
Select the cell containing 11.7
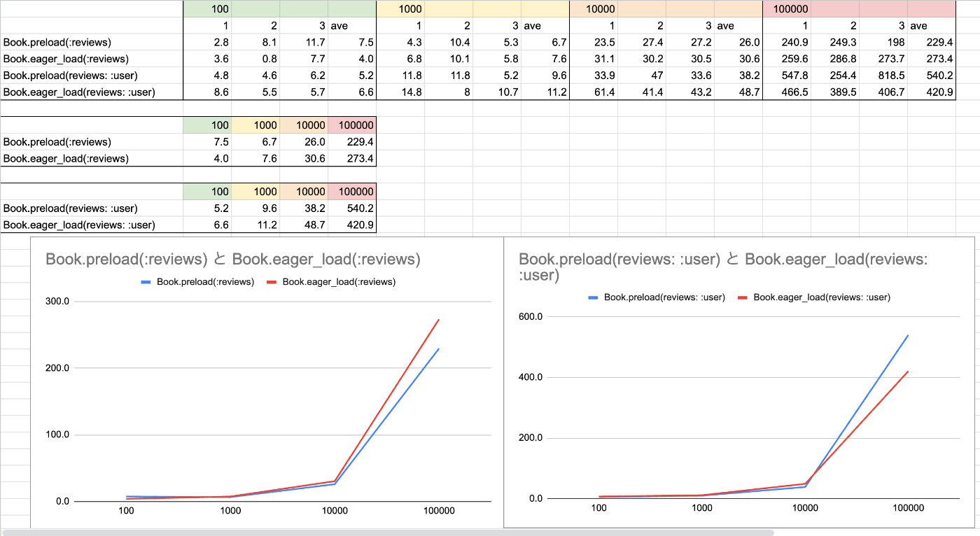[x=304, y=42]
